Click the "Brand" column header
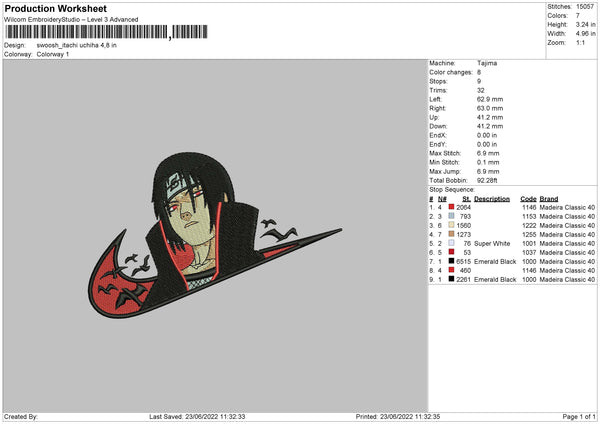 coord(549,199)
